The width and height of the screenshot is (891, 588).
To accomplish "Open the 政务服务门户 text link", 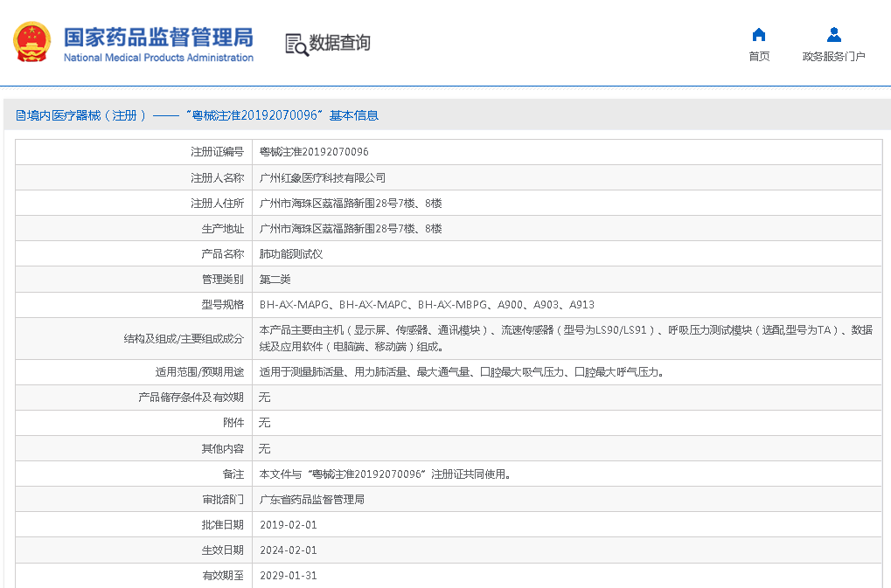I will pyautogui.click(x=833, y=57).
